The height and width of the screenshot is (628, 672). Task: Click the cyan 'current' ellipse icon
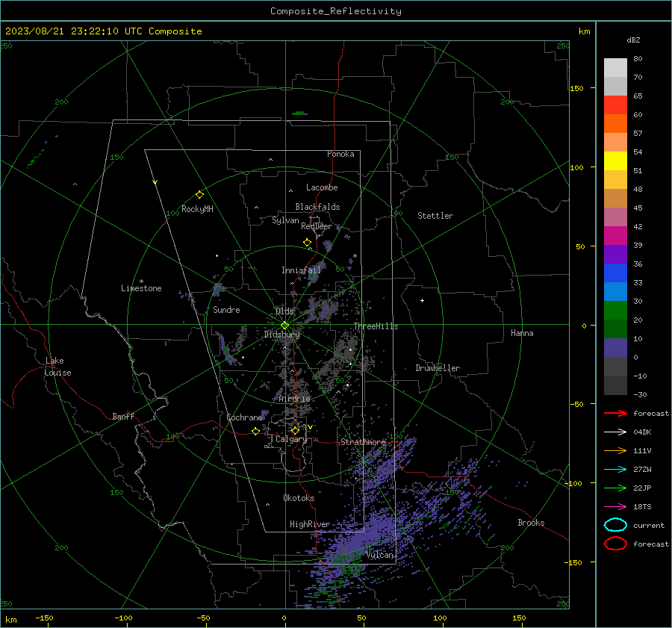tap(615, 525)
